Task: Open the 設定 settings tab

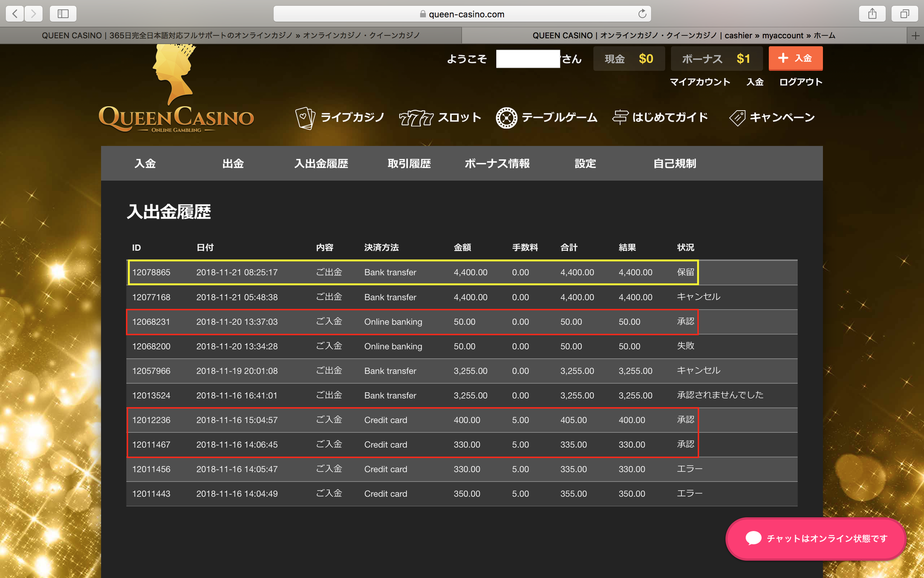Action: (585, 163)
